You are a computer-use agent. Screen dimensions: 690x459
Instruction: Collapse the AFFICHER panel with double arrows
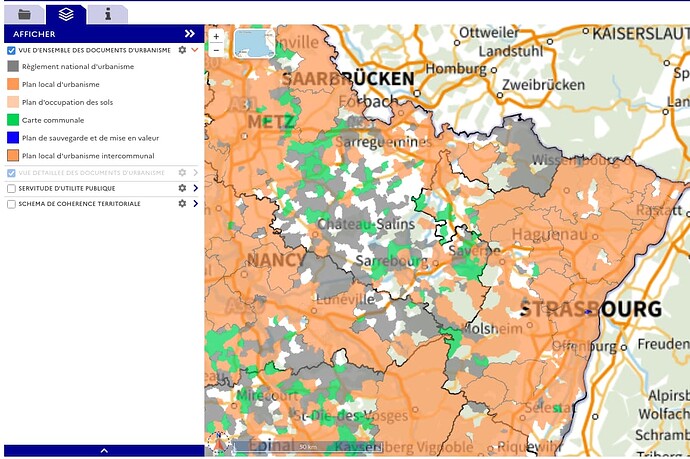pyautogui.click(x=189, y=33)
